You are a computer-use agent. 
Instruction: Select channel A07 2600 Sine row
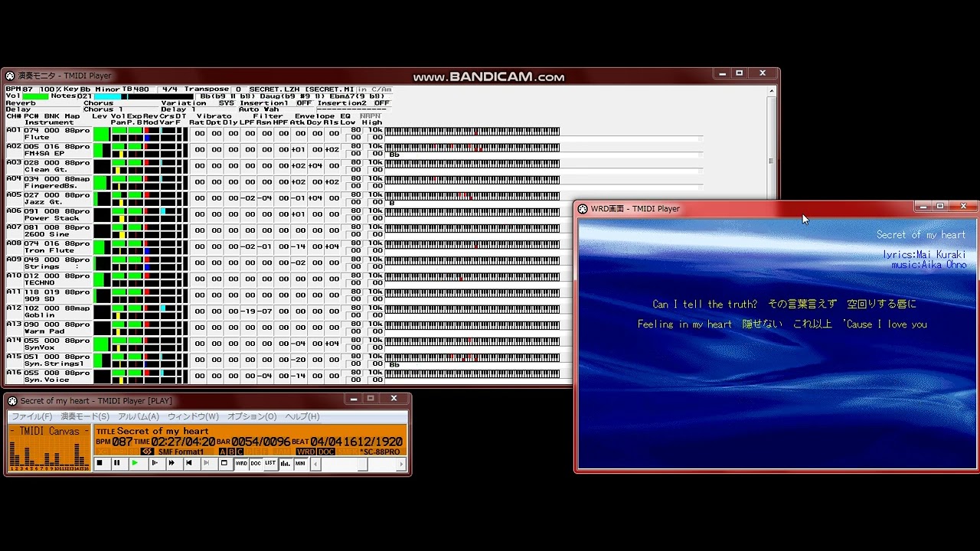(x=283, y=230)
